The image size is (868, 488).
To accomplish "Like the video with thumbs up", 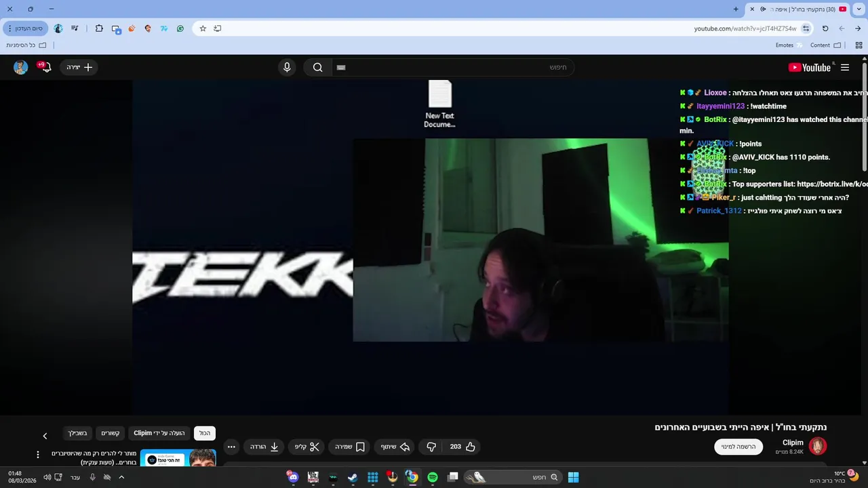I will [462, 447].
